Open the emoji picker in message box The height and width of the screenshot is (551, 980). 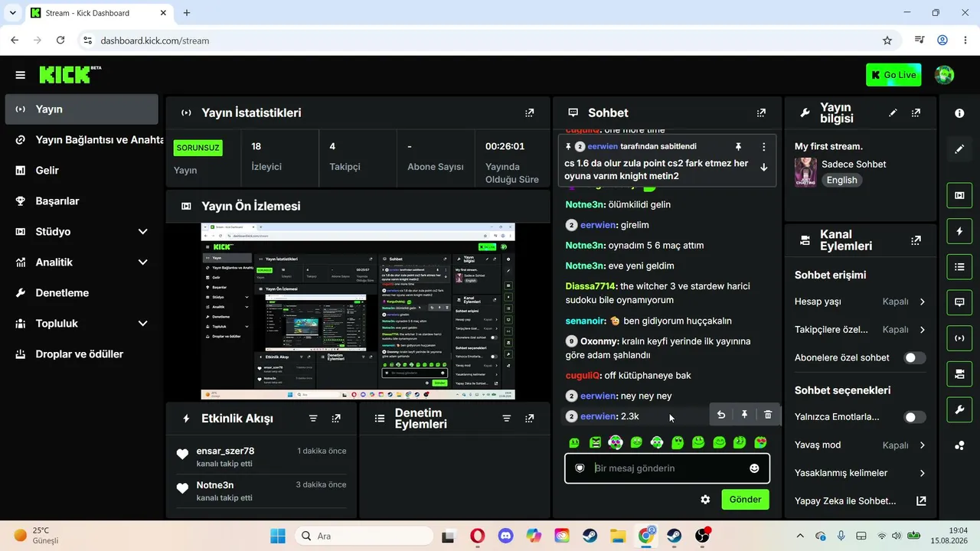click(x=754, y=468)
